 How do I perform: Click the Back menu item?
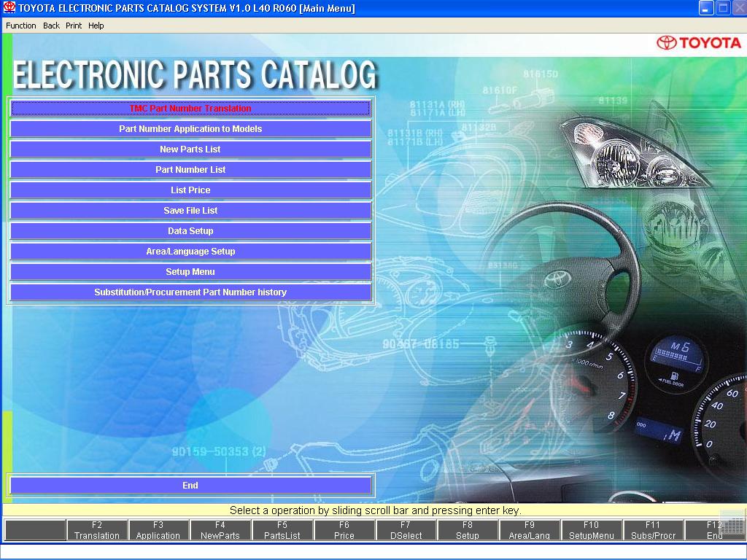51,26
